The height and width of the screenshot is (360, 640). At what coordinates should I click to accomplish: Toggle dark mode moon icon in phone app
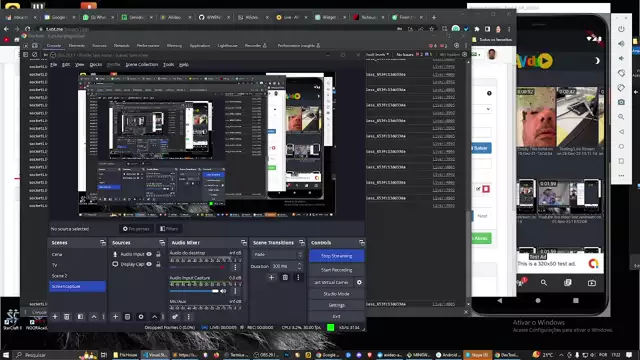(596, 61)
